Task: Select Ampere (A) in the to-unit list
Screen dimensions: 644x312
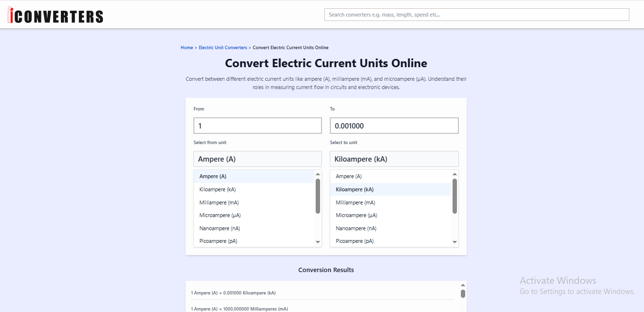Action: 348,176
